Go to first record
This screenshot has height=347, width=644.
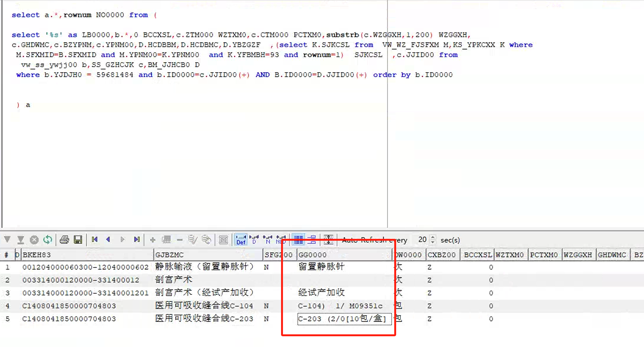point(95,239)
